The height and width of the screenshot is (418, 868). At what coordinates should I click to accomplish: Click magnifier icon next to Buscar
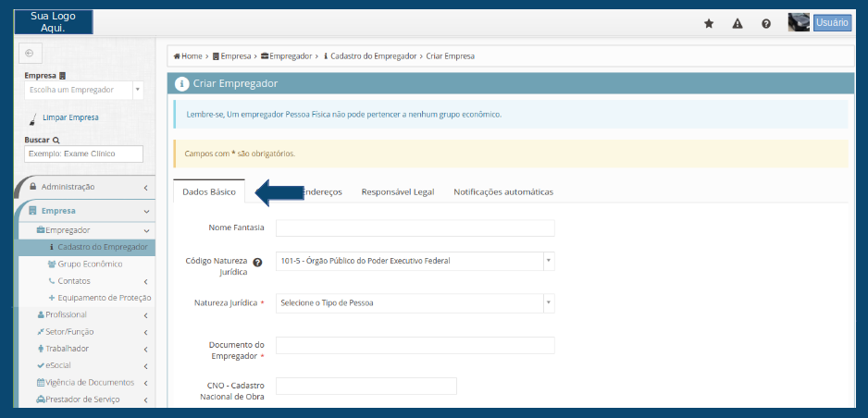tap(56, 141)
